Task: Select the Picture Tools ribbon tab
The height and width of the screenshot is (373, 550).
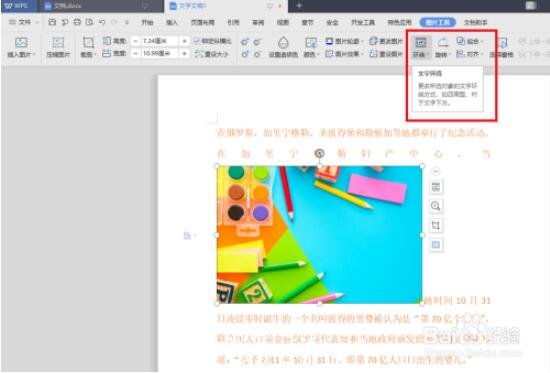Action: [437, 22]
